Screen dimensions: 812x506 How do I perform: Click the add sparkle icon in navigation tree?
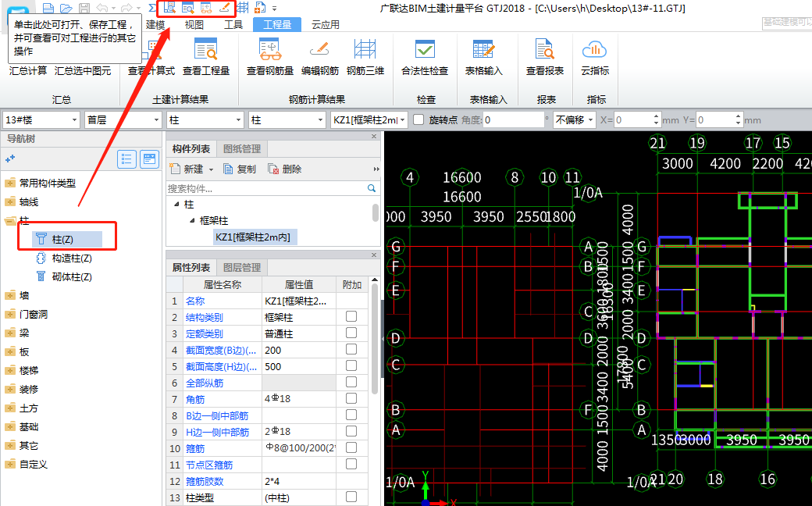10,159
